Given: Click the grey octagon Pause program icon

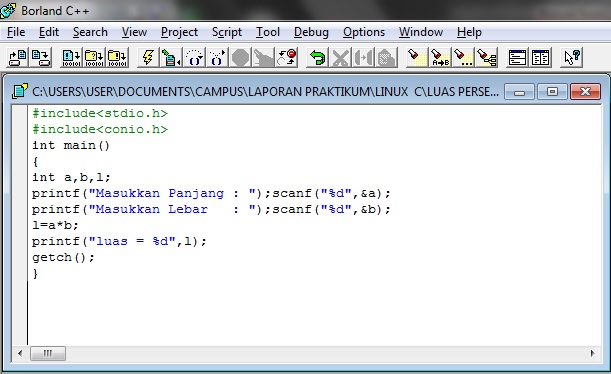Looking at the screenshot, I should click(x=240, y=58).
